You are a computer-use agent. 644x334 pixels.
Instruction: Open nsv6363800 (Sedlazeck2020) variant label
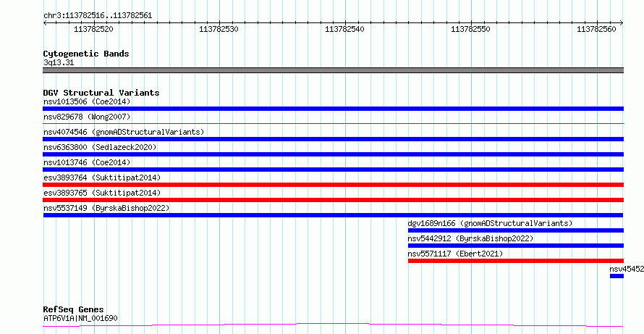(100, 147)
